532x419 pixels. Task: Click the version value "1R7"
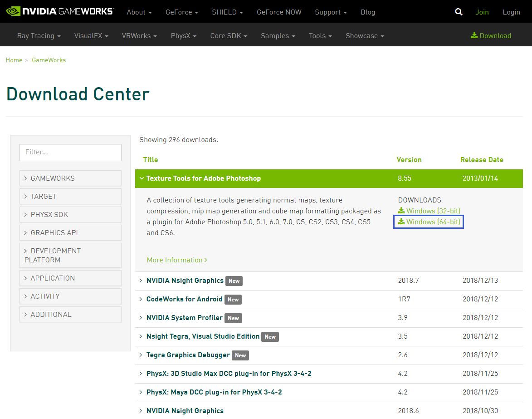point(404,299)
